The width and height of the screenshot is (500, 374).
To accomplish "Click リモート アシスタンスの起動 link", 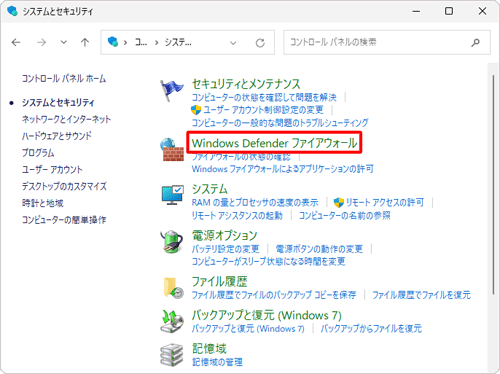I will pos(237,215).
